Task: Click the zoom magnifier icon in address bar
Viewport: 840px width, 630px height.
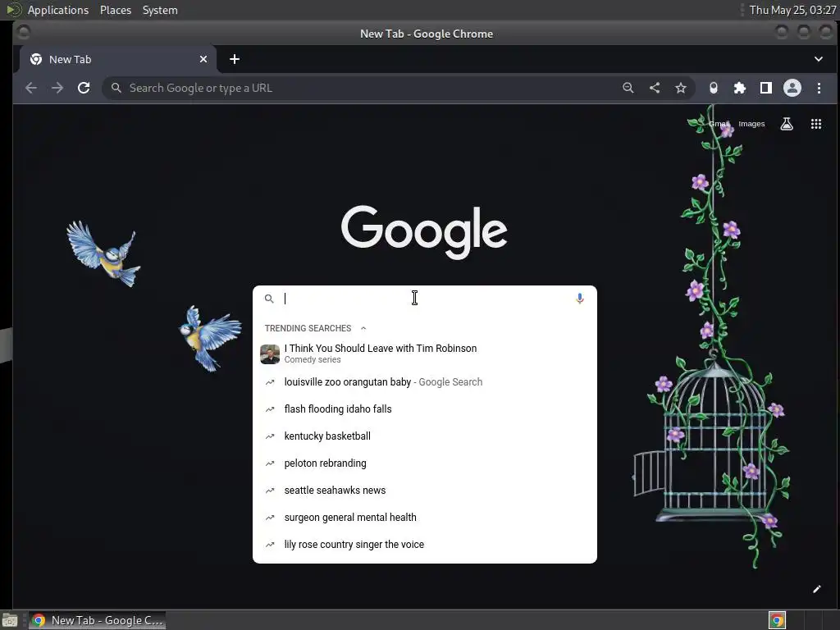Action: point(628,88)
